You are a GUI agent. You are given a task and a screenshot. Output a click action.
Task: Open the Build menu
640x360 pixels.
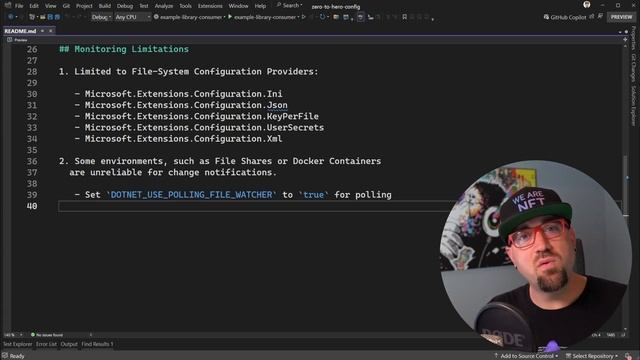pos(104,6)
